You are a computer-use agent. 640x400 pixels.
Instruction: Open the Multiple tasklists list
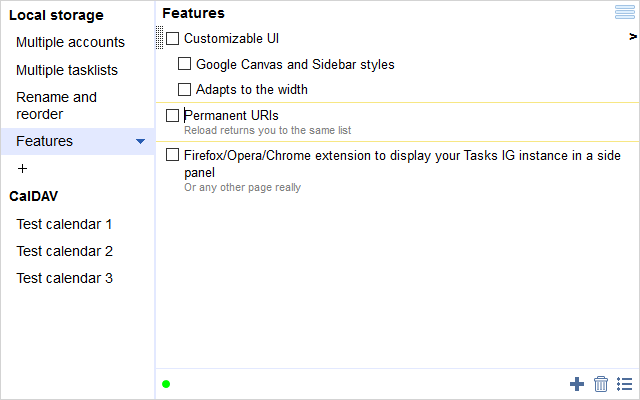(x=67, y=70)
